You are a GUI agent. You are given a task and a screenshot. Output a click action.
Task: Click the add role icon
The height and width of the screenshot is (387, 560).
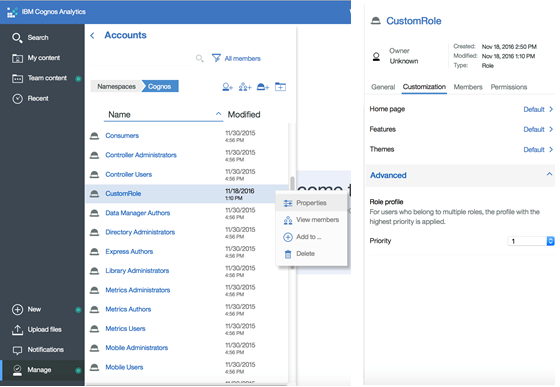click(263, 87)
